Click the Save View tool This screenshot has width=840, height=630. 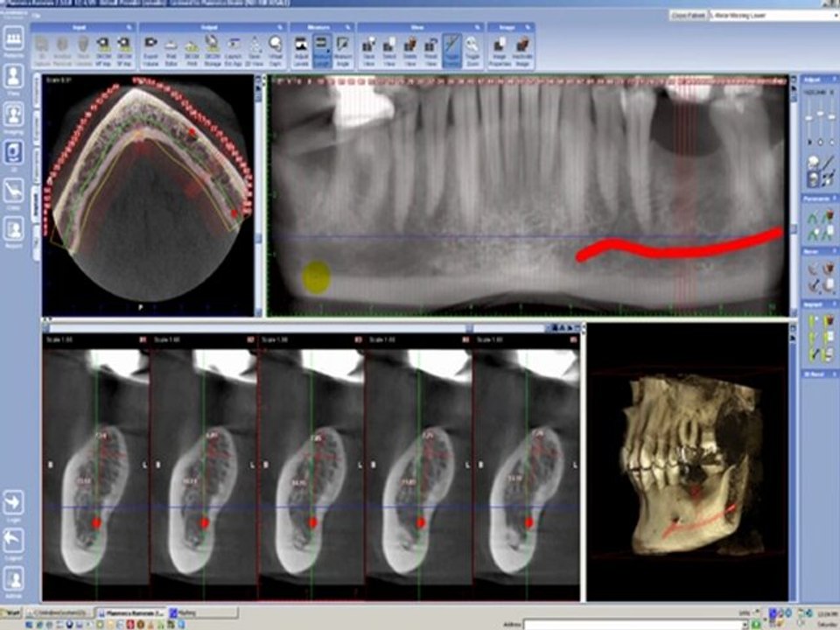[x=368, y=51]
